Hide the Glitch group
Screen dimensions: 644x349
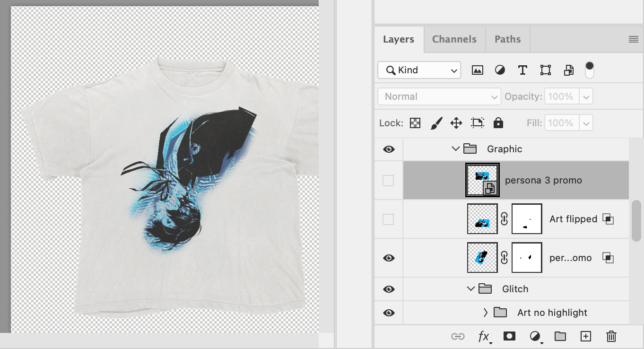pyautogui.click(x=389, y=289)
